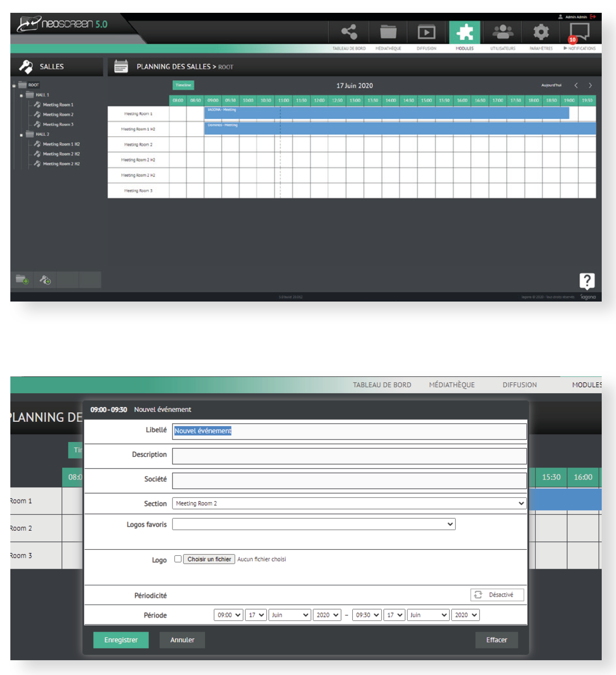The height and width of the screenshot is (675, 616).
Task: Select Meeting Room 3 in the tree
Action: pyautogui.click(x=58, y=124)
